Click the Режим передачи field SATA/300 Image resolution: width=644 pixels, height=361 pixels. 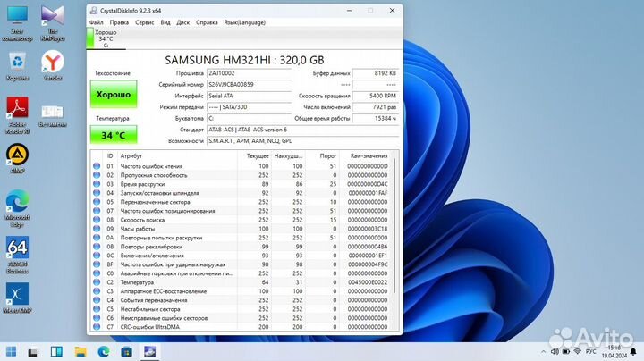tap(249, 107)
